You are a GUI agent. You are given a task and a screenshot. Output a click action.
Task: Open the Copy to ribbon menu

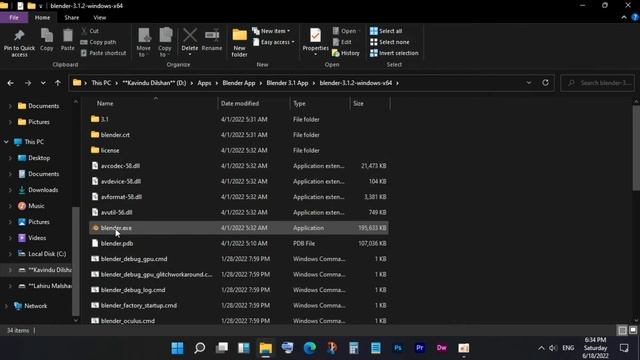(165, 42)
